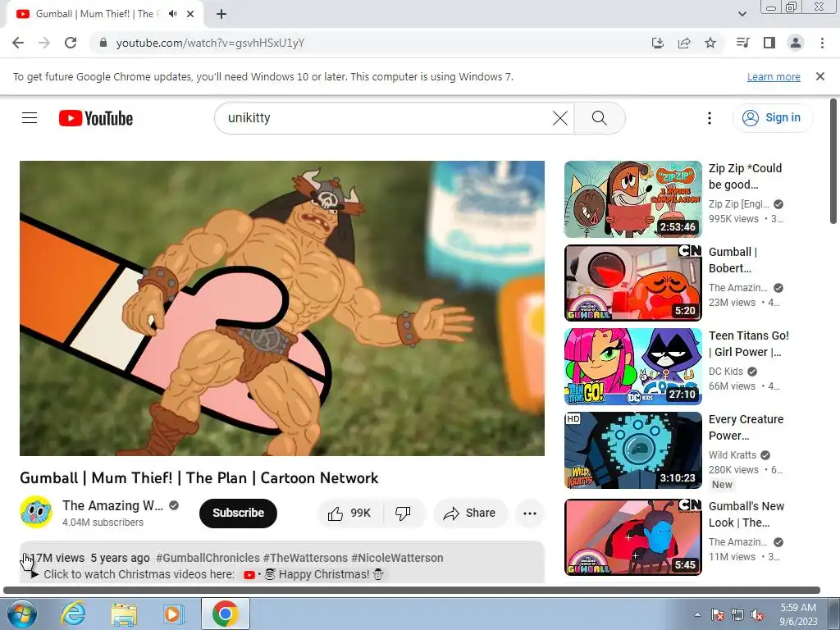840x630 pixels.
Task: Open the 'Zip Zip *Could be good...' title
Action: coord(745,176)
